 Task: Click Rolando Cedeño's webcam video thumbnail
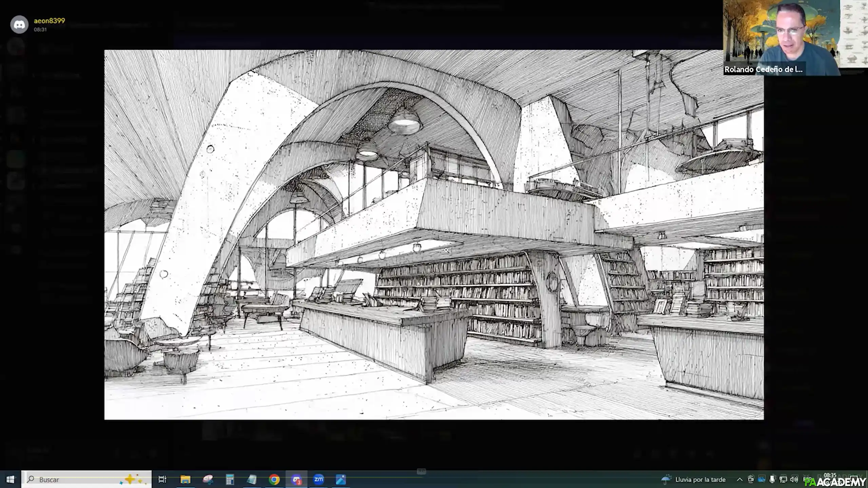coord(782,34)
